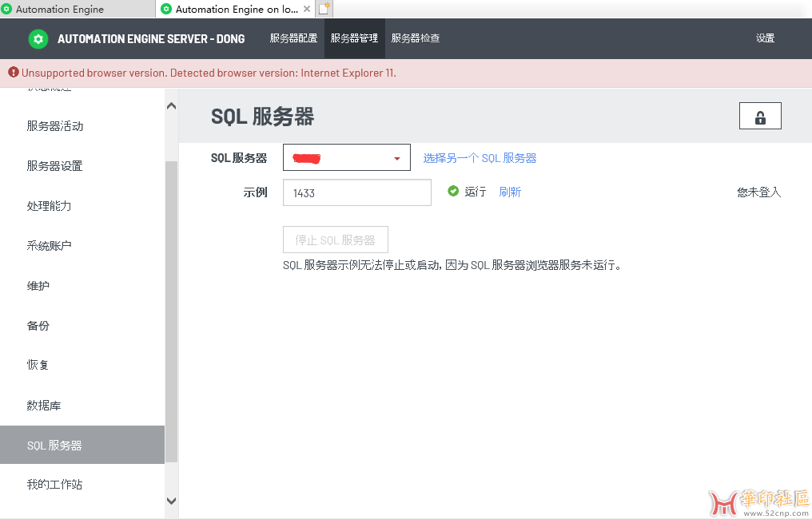This screenshot has height=519, width=812.
Task: Click the green running status check icon
Action: (453, 192)
